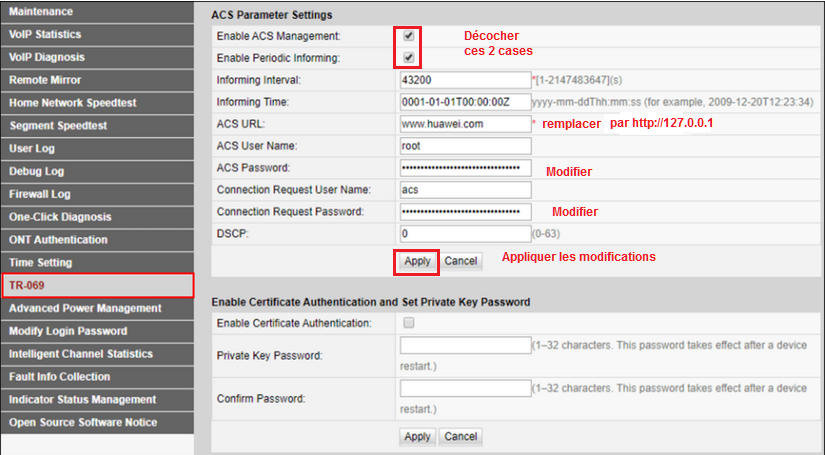Image resolution: width=825 pixels, height=455 pixels.
Task: Cancel the private key password changes
Action: tap(461, 437)
